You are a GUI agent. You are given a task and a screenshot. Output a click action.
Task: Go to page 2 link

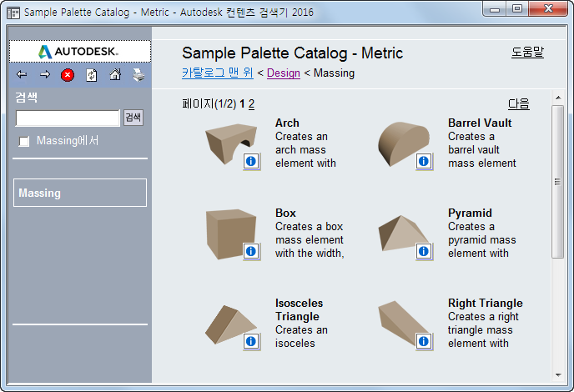[251, 104]
